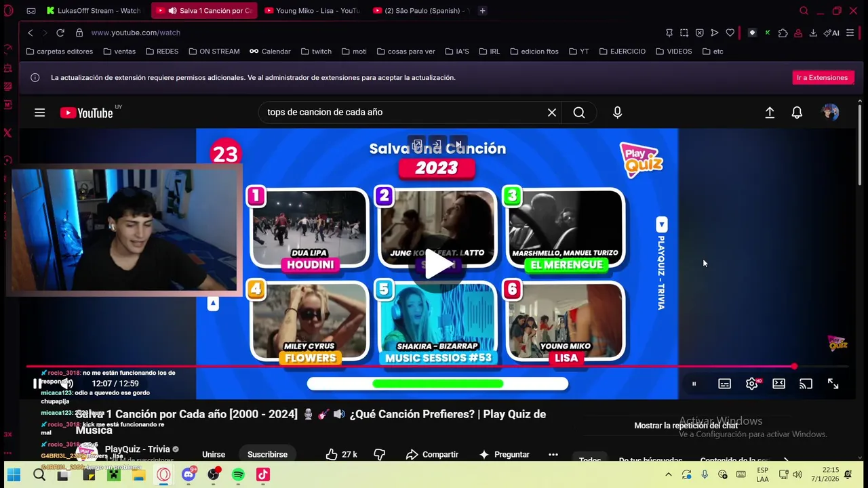Click the pin icon in browser toolbar
The height and width of the screenshot is (488, 868).
click(x=669, y=33)
